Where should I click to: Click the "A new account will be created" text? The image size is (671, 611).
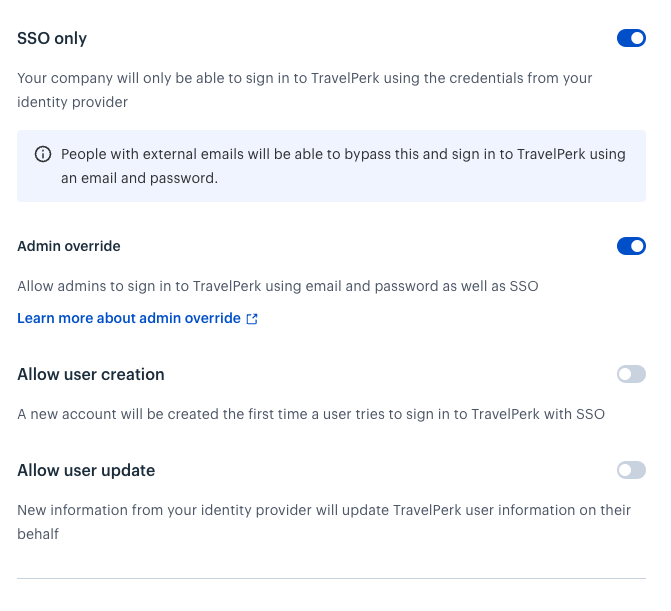tap(311, 414)
